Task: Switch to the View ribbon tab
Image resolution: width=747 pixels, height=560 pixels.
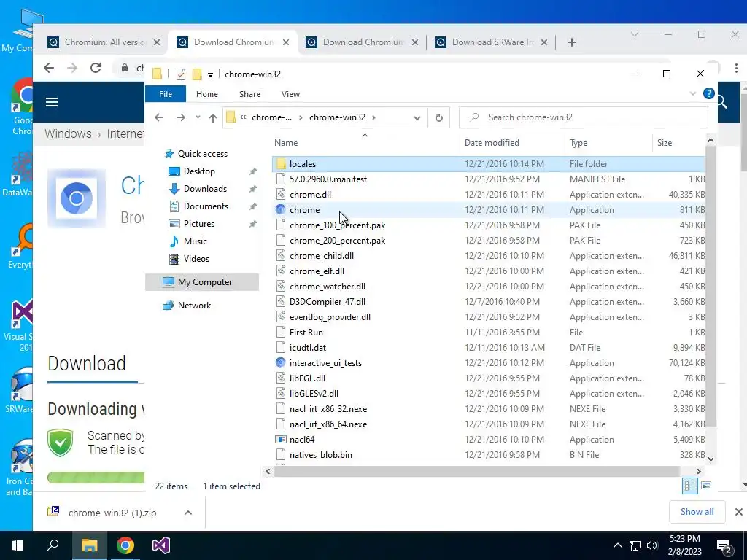Action: (x=290, y=94)
